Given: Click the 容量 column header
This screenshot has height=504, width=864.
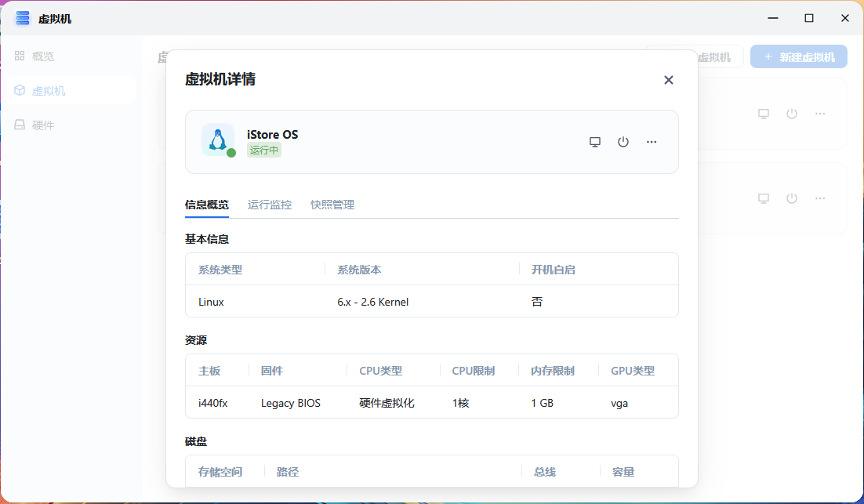Looking at the screenshot, I should click(623, 472).
